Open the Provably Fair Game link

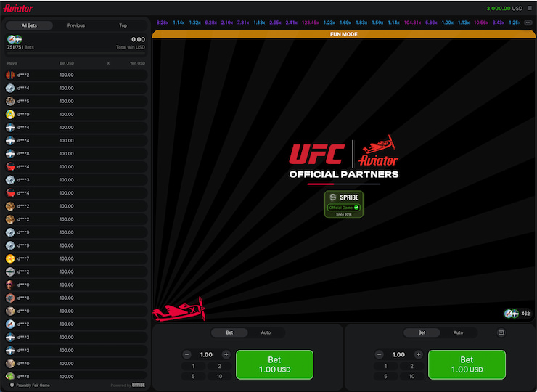coord(33,385)
